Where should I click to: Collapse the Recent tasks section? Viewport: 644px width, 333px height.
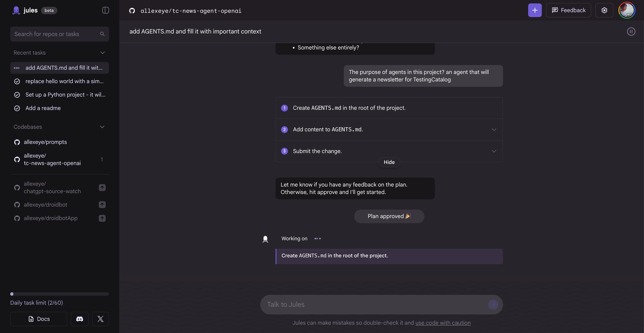coord(102,53)
